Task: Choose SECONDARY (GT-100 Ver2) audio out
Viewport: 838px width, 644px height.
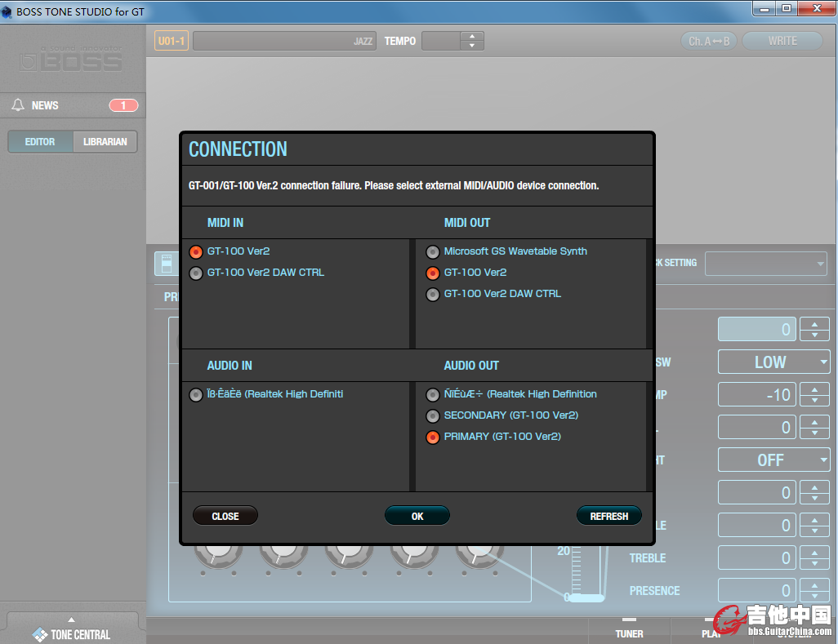Action: (x=433, y=416)
